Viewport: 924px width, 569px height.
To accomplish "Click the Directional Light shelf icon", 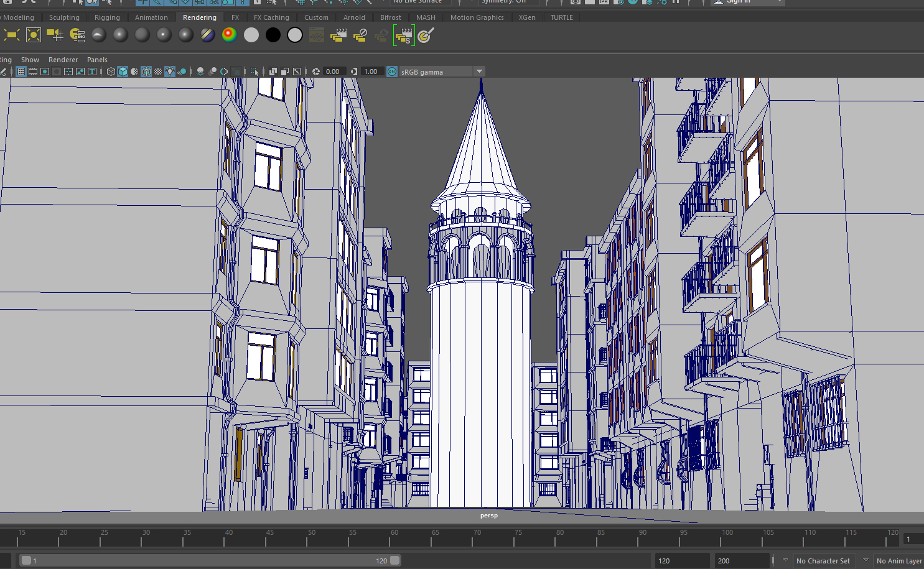I will [x=34, y=35].
